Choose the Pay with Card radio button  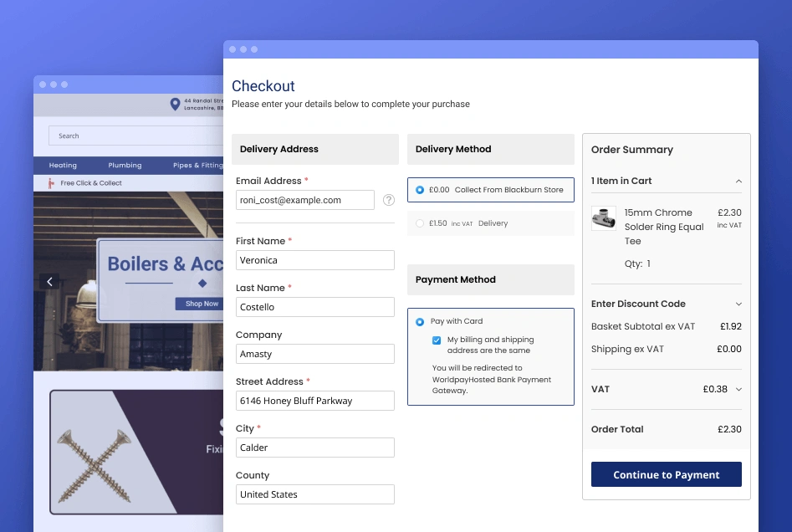point(420,321)
